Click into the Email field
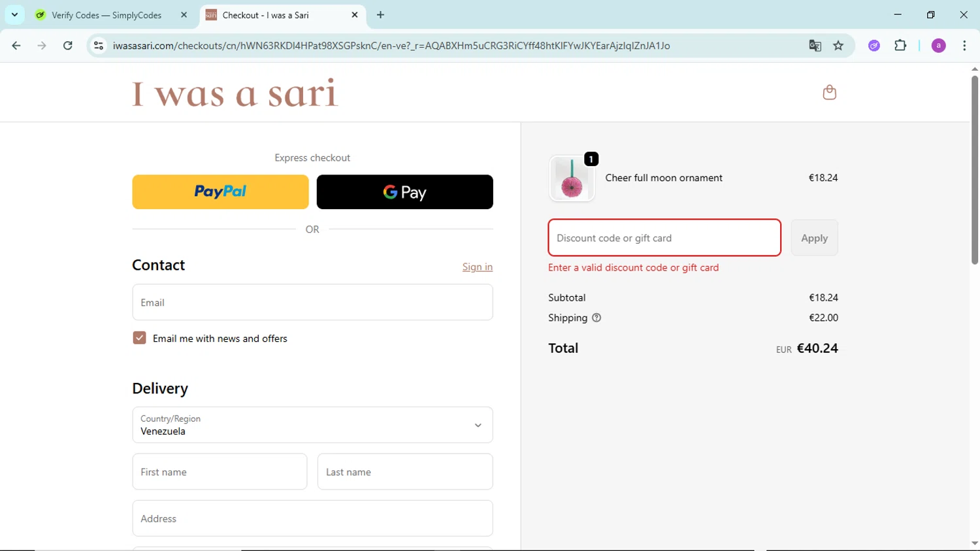Image resolution: width=980 pixels, height=551 pixels. pyautogui.click(x=312, y=302)
